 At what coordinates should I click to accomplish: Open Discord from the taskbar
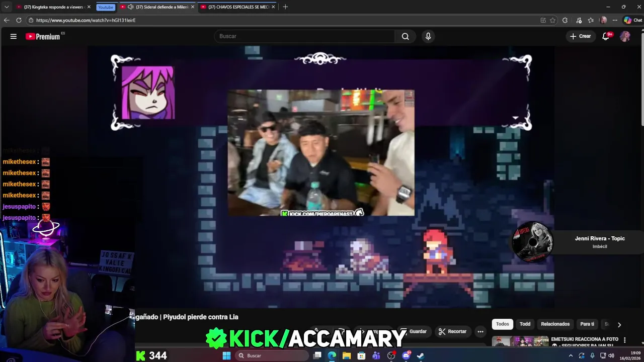point(406,355)
